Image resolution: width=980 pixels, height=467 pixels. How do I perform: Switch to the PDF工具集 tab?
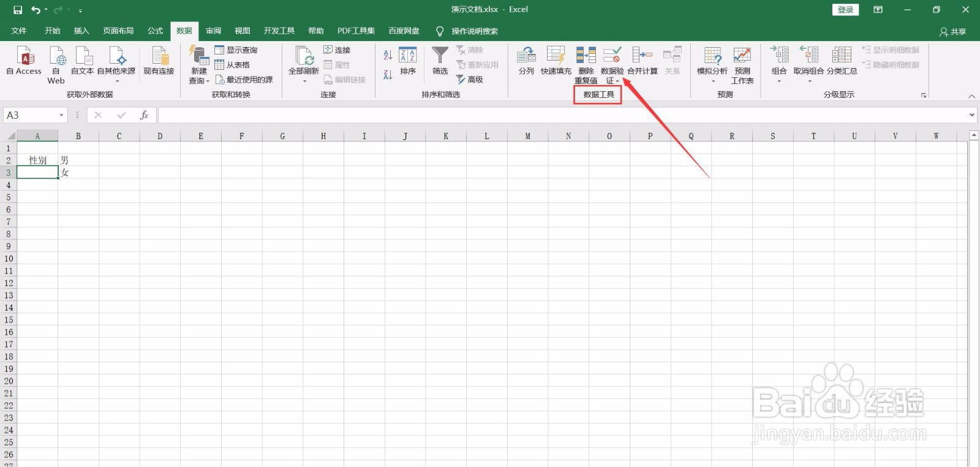tap(356, 31)
